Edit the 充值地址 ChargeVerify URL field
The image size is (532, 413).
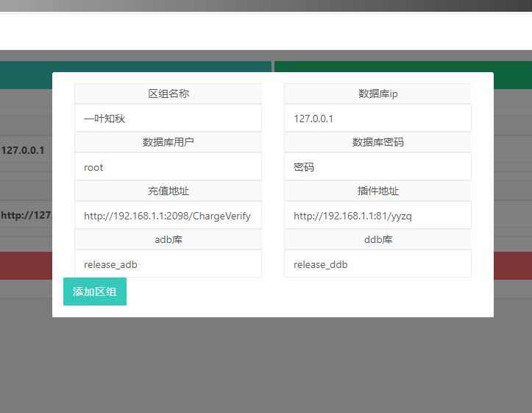point(169,216)
